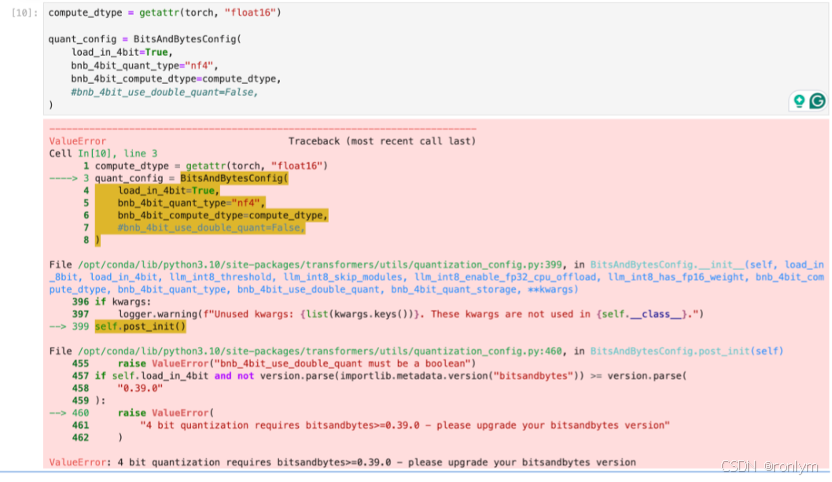This screenshot has width=832, height=482.
Task: Click load_in_4bit=True in the code cell
Action: click(x=122, y=52)
